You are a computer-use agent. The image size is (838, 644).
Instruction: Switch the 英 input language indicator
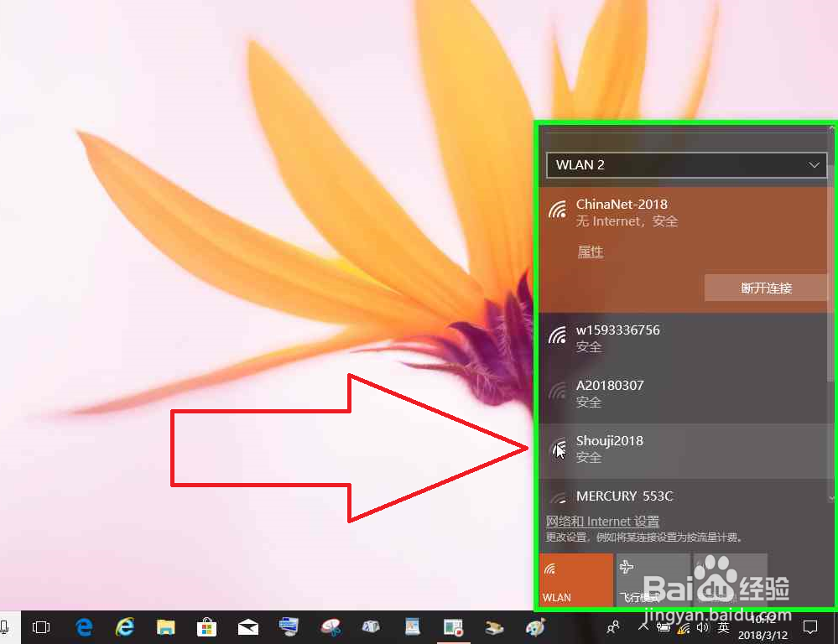(x=723, y=626)
